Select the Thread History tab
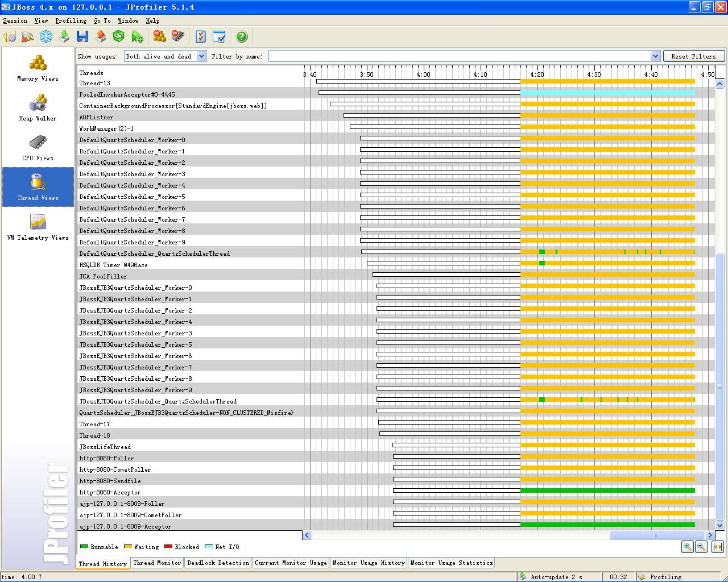 103,564
